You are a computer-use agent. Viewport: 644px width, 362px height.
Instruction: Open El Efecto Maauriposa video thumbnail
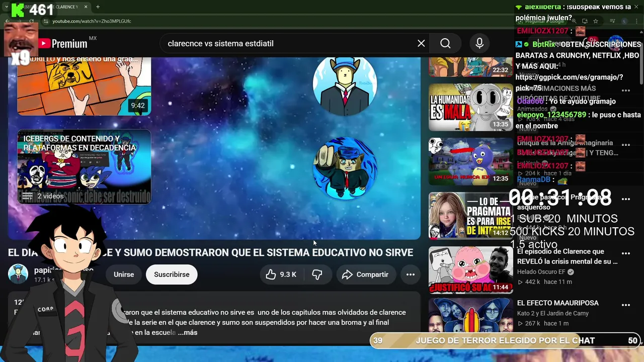click(x=470, y=315)
